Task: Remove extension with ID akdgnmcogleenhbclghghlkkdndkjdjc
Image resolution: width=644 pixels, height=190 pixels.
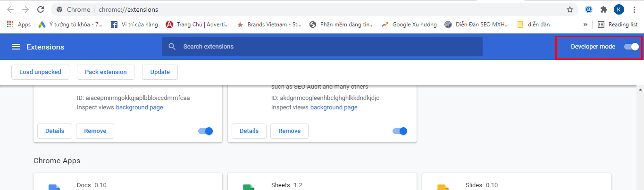Action: click(x=290, y=131)
